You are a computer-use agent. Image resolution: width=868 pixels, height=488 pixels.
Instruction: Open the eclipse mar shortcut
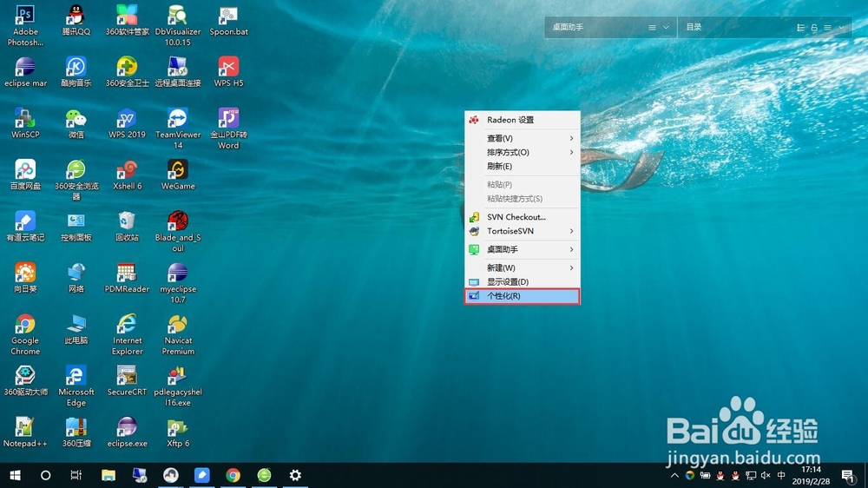[25, 72]
